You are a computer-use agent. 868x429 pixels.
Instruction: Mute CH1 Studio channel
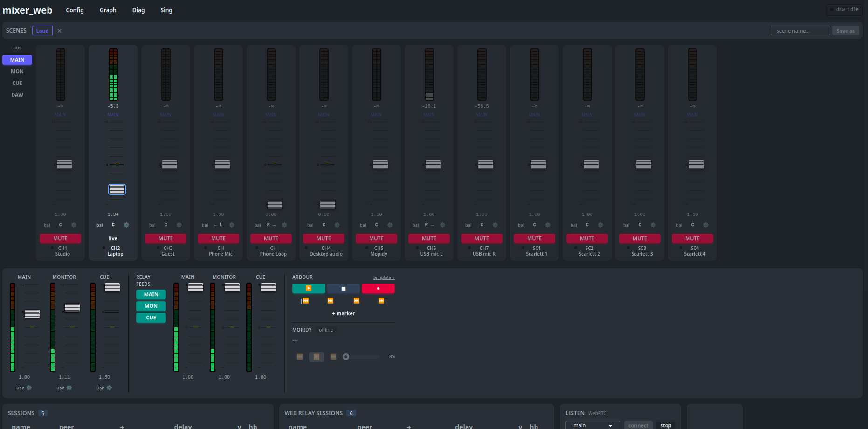click(60, 238)
